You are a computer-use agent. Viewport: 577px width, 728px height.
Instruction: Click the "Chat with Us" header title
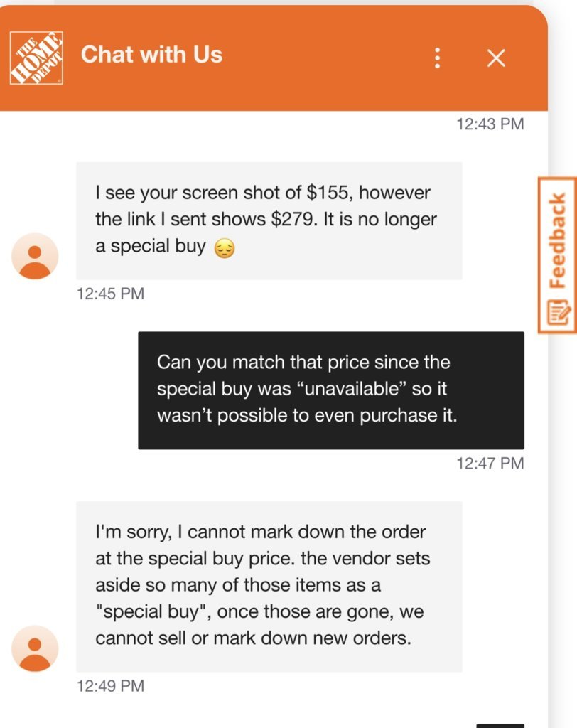tap(152, 54)
